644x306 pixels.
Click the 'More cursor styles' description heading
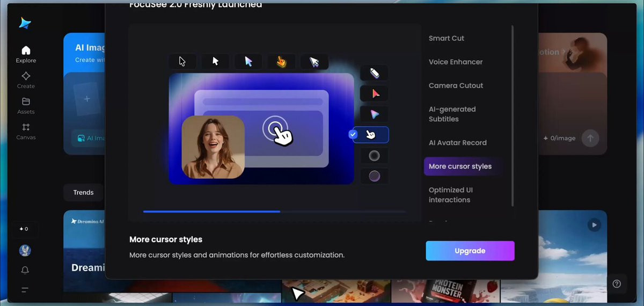click(166, 239)
